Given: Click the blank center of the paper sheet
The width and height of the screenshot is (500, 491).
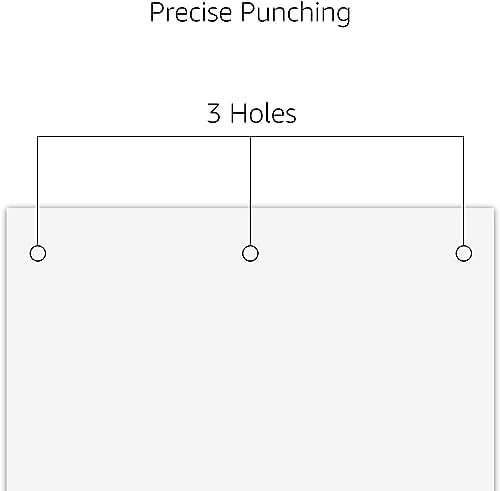Looking at the screenshot, I should pos(250,367).
